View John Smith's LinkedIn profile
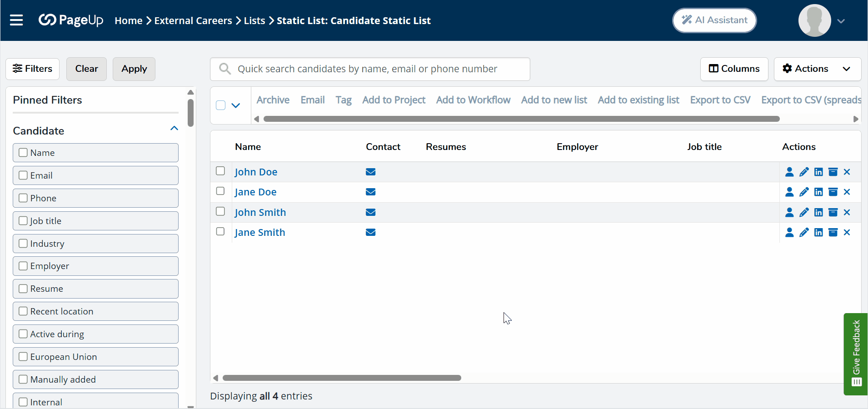Image resolution: width=868 pixels, height=409 pixels. coord(818,212)
